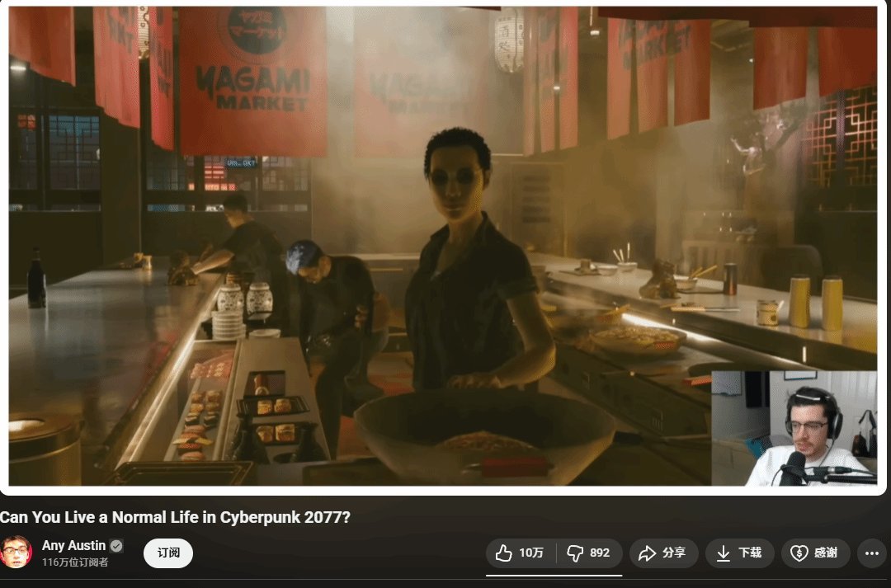Click the verified checkmark badge
Viewport: 891px width, 588px height.
[116, 546]
